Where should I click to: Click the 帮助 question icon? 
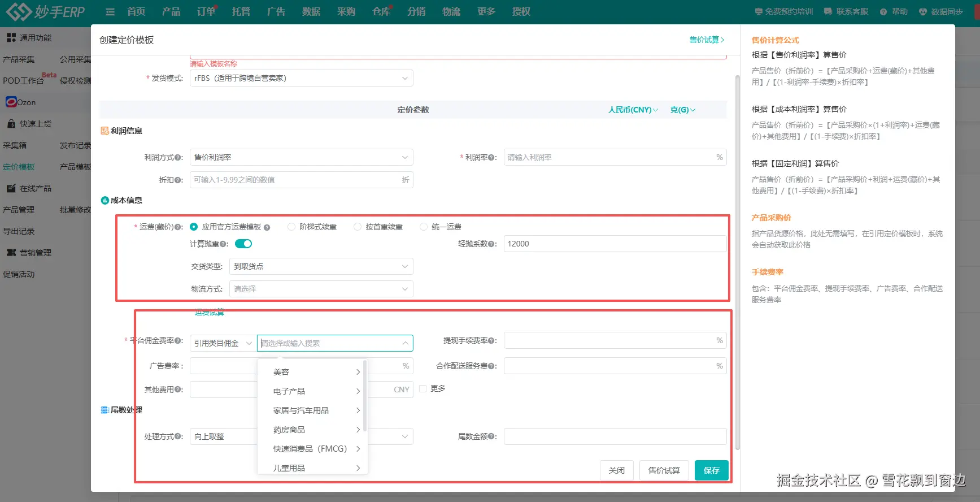coord(883,12)
